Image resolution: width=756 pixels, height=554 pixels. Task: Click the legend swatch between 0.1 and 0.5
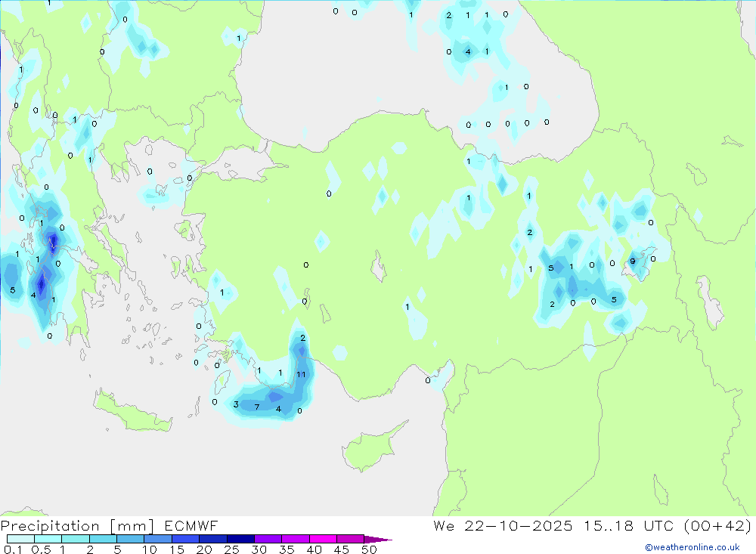click(x=20, y=539)
